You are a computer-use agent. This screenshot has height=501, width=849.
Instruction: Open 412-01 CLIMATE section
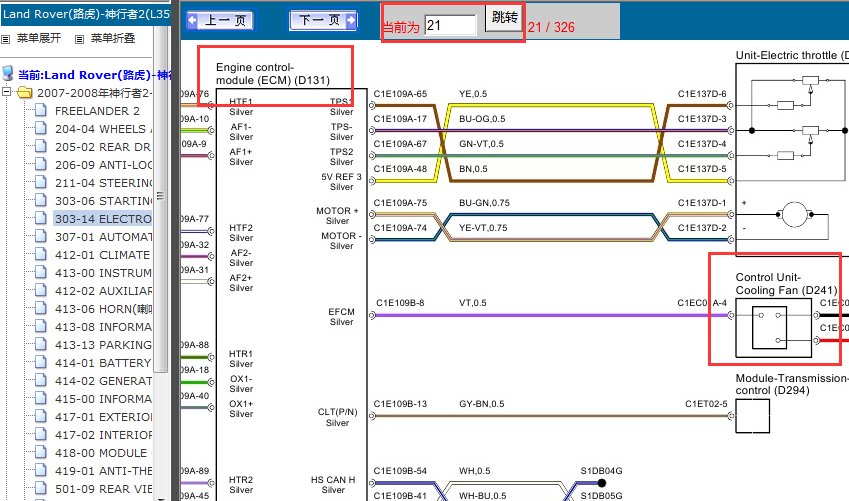(102, 255)
